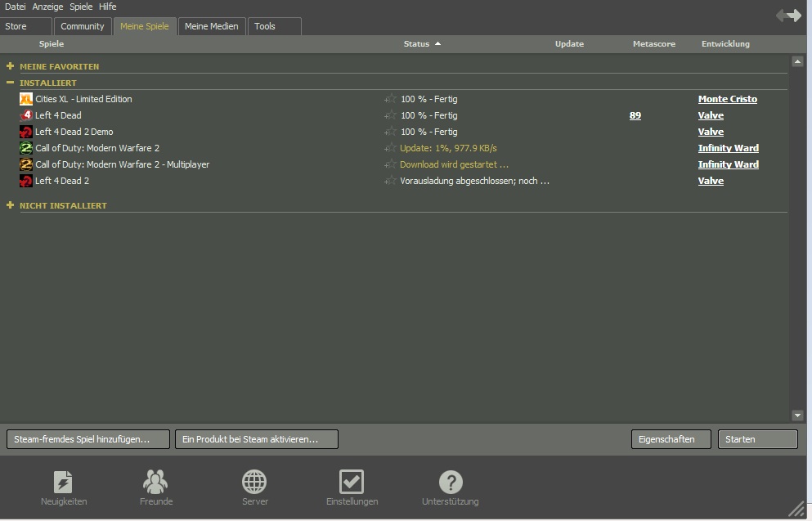812x521 pixels.
Task: Sort by the Entwicklung column header
Action: point(725,44)
